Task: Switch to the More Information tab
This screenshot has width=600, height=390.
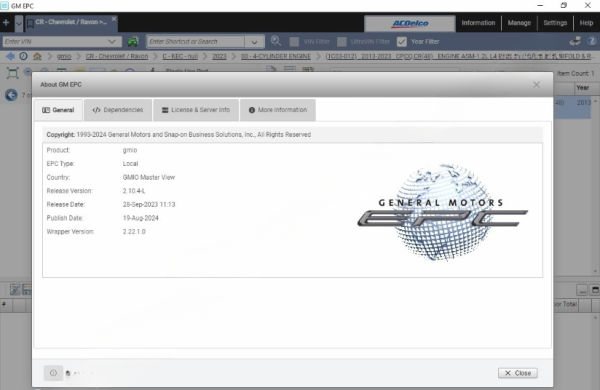Action: tap(278, 110)
